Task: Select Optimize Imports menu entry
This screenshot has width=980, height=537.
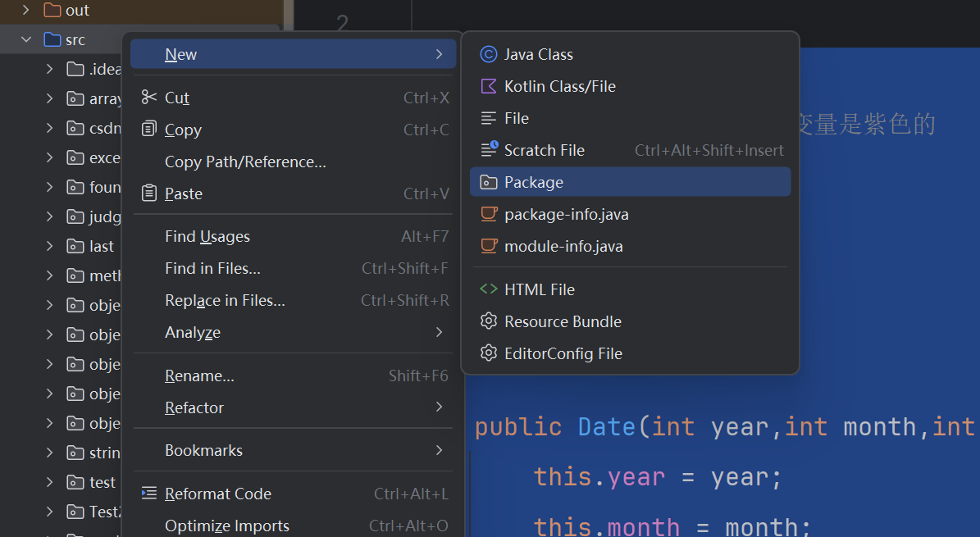Action: click(x=293, y=526)
